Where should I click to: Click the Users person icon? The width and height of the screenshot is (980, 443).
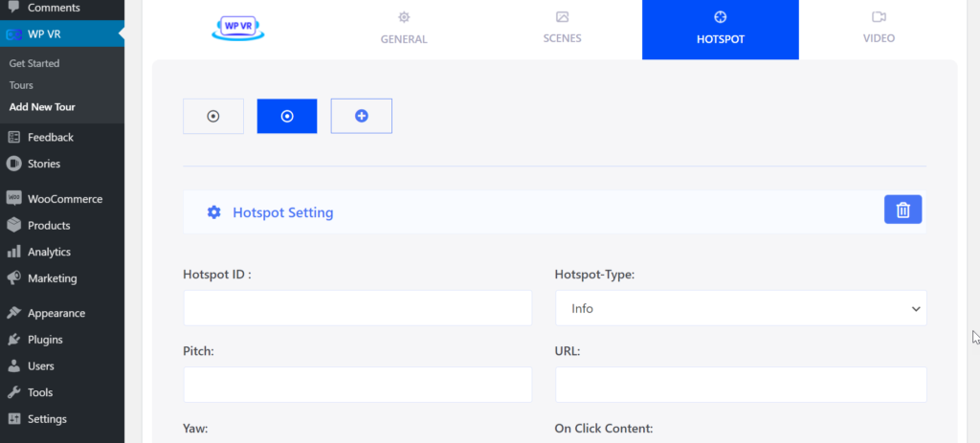click(13, 366)
